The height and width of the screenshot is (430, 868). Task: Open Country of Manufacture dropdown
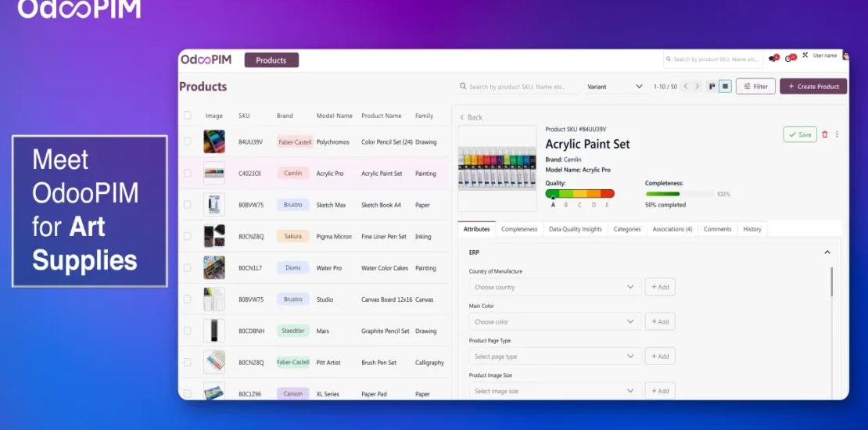[555, 287]
